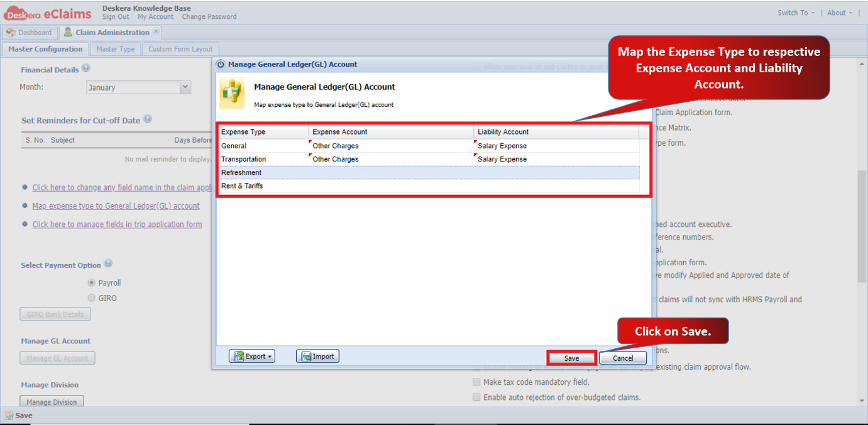The image size is (868, 425).
Task: Switch to the Master Type tab
Action: click(116, 49)
